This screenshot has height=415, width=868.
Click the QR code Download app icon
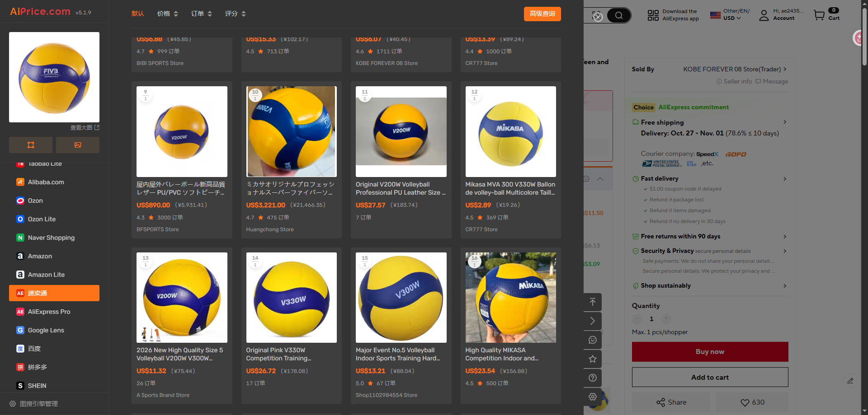pyautogui.click(x=653, y=15)
